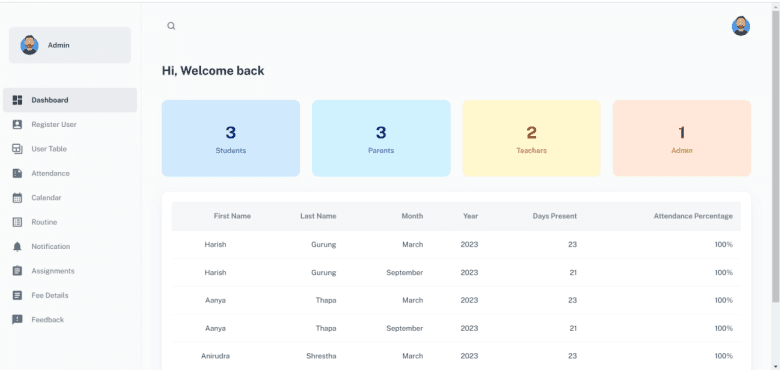782x370 pixels.
Task: Select the Feedback menu label
Action: pos(48,320)
